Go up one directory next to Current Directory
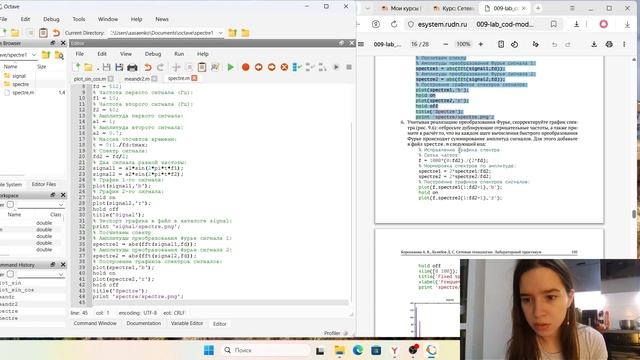640x360 pixels. [232, 33]
